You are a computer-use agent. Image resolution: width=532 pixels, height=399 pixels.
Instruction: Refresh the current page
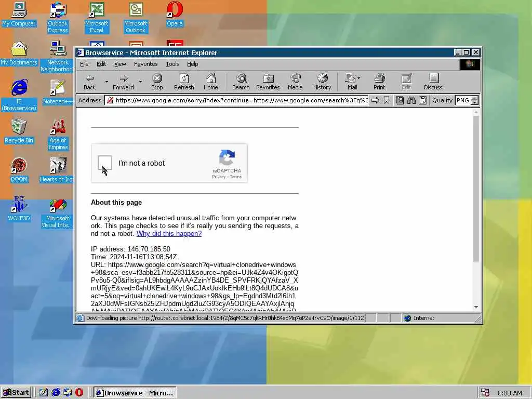[184, 82]
